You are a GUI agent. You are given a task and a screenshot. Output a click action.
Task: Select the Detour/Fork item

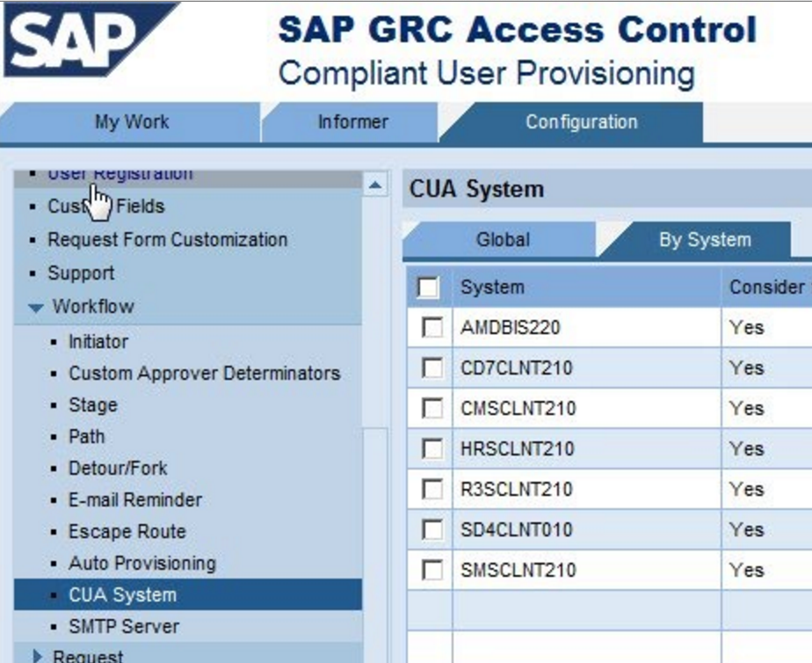(x=118, y=468)
